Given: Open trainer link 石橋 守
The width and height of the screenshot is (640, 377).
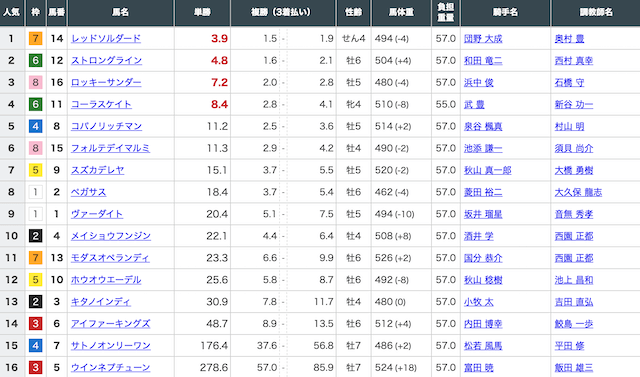Looking at the screenshot, I should pos(569,82).
